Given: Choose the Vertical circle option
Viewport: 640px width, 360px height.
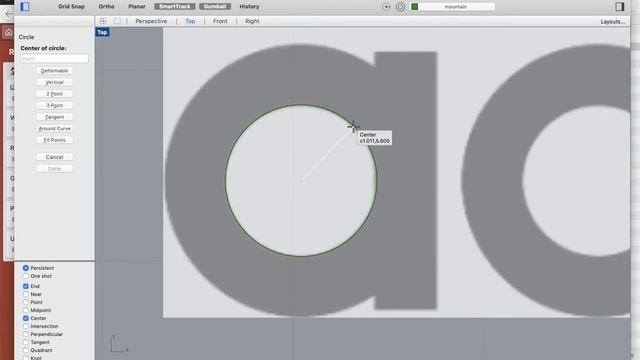Looking at the screenshot, I should pyautogui.click(x=54, y=82).
